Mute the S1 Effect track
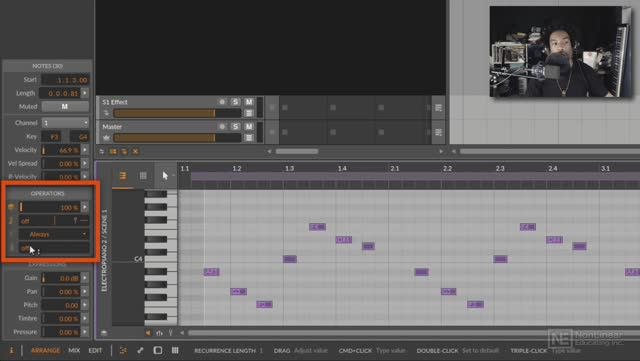640x361 pixels. [x=249, y=102]
